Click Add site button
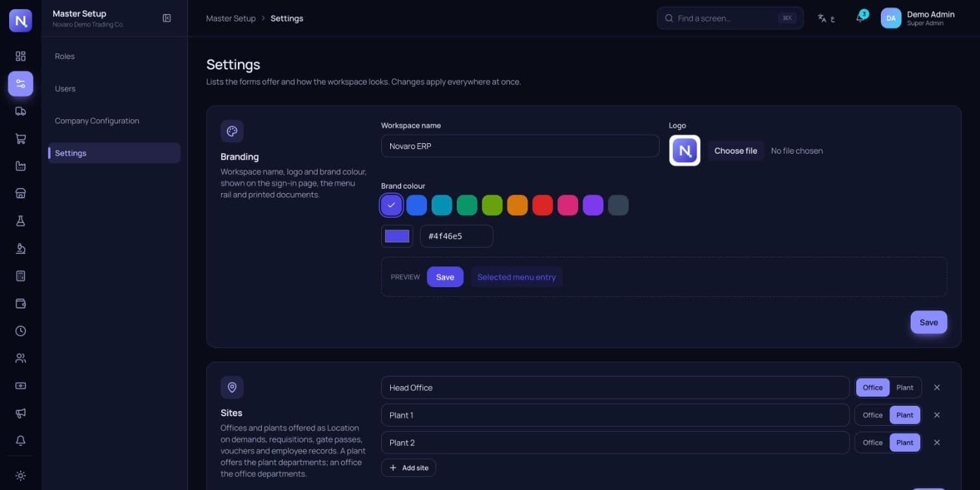 click(408, 468)
